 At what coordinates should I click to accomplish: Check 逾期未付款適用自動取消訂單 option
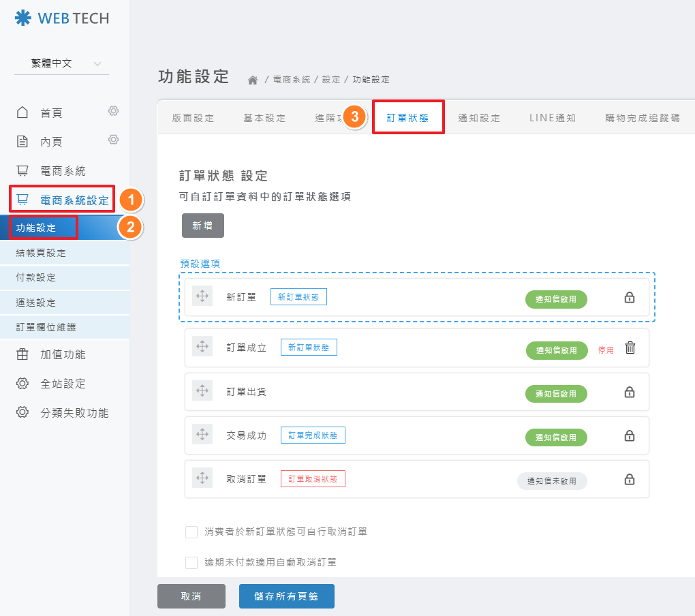coord(191,562)
